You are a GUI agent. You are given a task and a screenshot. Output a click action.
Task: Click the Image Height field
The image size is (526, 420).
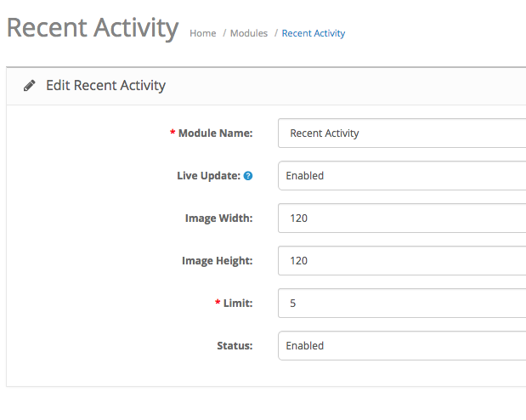[x=402, y=260]
